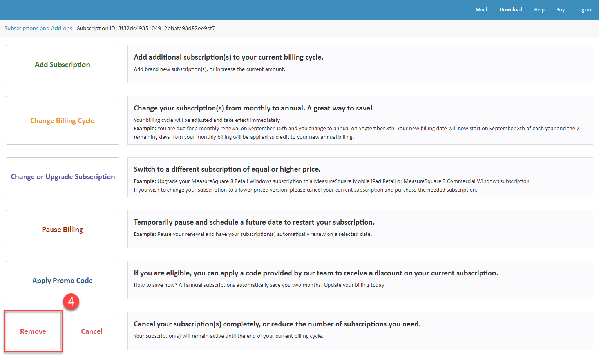The image size is (599, 364).
Task: Click the Cancel your subscription(s) completely heading
Action: pos(277,324)
